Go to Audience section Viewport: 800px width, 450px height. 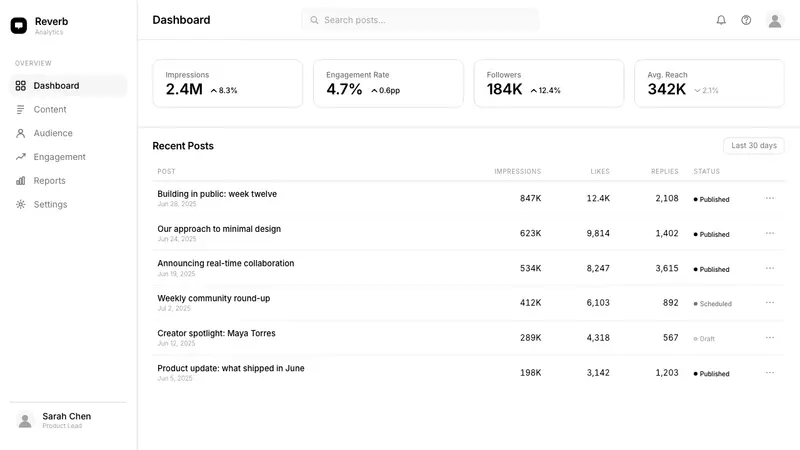(68, 133)
